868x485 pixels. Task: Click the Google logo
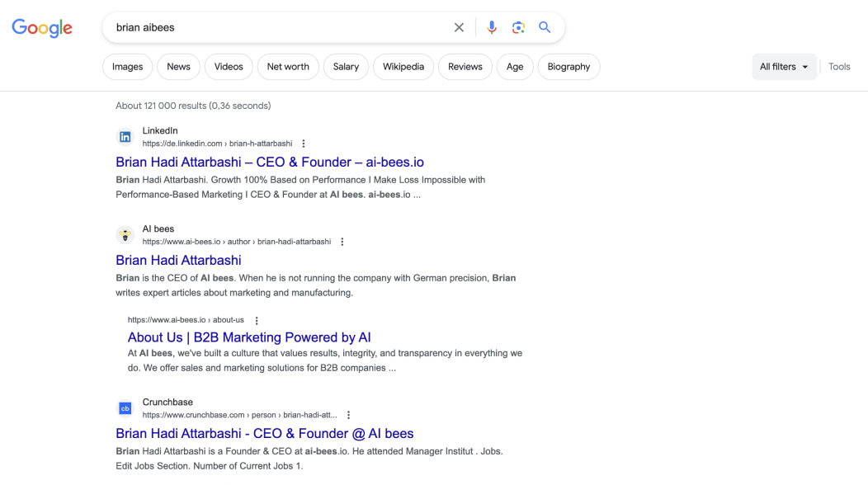(x=42, y=28)
